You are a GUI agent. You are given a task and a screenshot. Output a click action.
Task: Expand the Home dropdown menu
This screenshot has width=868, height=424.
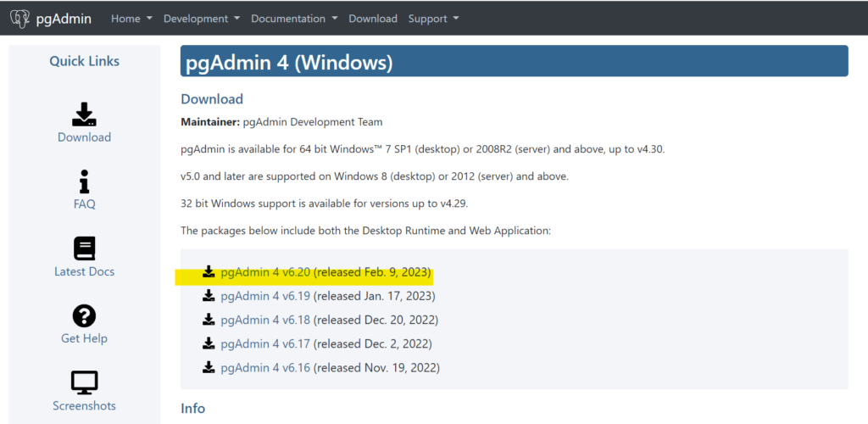pyautogui.click(x=131, y=19)
